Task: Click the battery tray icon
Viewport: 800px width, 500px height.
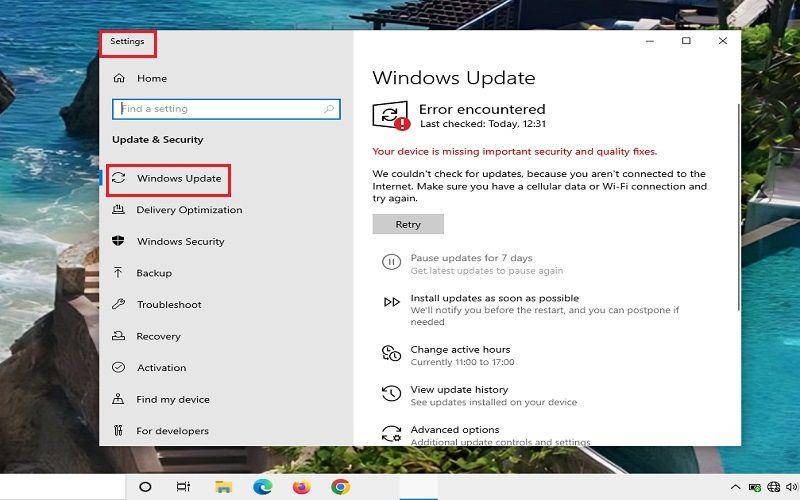Action: coord(755,487)
